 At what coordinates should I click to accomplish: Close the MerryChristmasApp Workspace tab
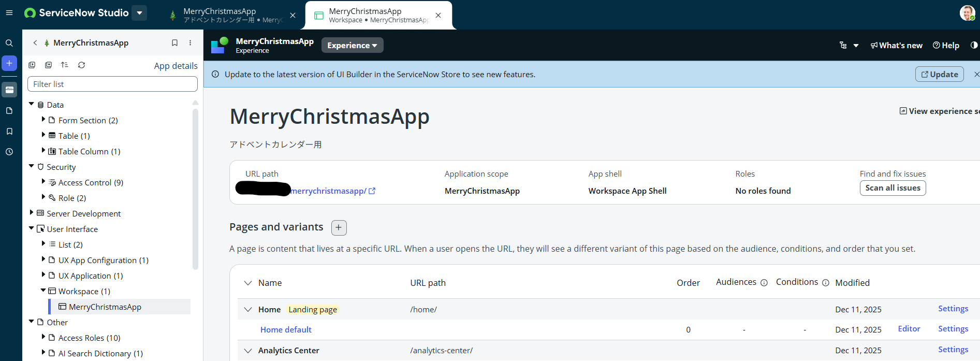coord(438,16)
